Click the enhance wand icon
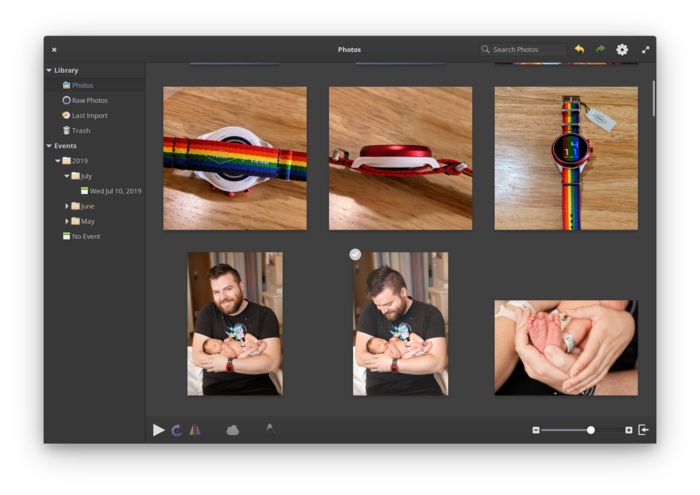700x495 pixels. pyautogui.click(x=271, y=429)
